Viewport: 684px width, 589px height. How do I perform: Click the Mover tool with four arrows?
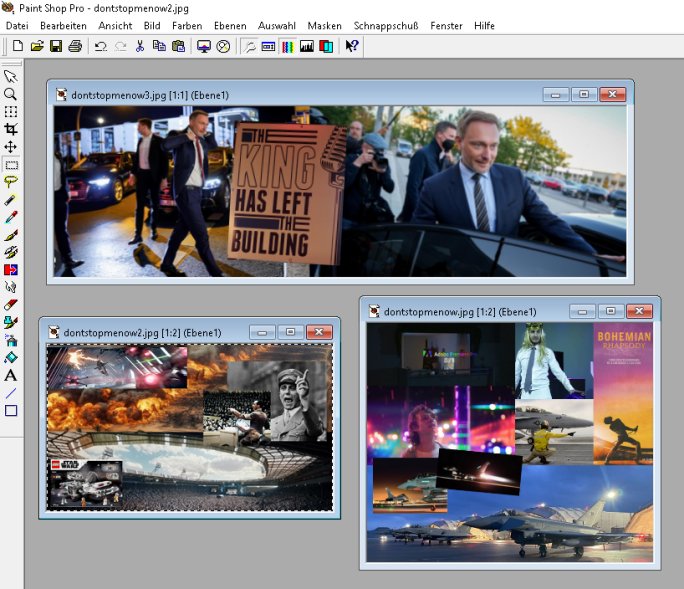click(11, 147)
